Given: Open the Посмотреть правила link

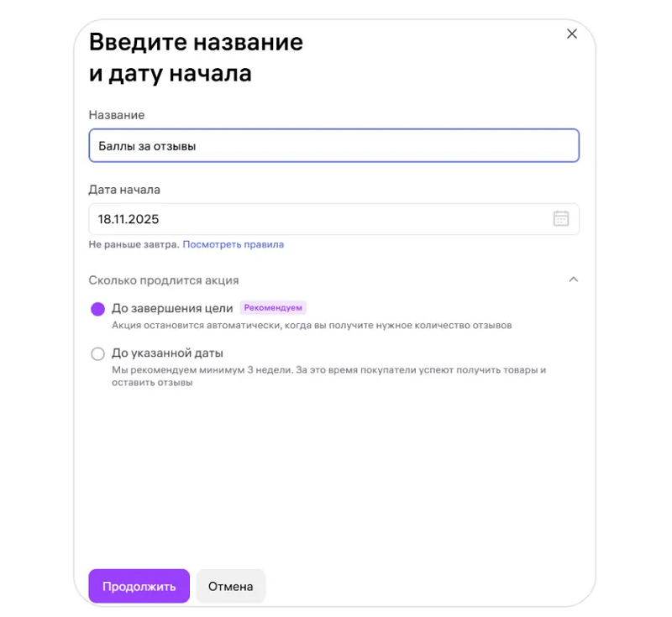Looking at the screenshot, I should (x=234, y=244).
